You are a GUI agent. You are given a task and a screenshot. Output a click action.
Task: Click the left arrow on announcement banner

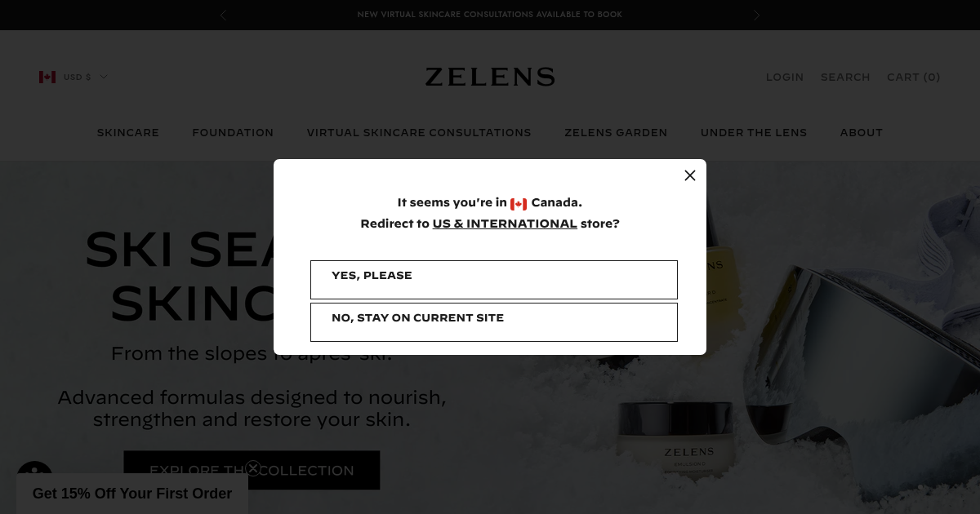223,15
